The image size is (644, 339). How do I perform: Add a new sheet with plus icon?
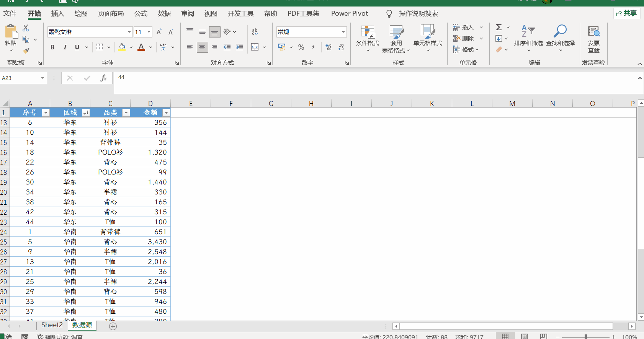pos(113,326)
